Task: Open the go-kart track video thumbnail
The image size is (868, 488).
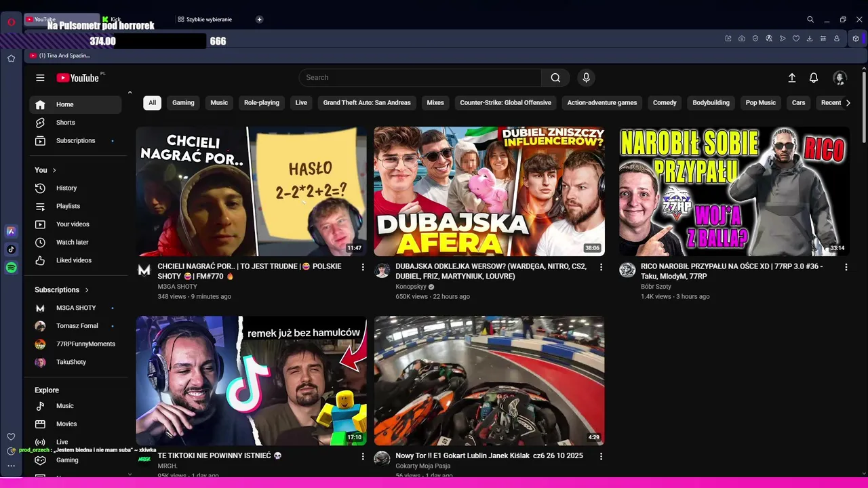Action: tap(489, 381)
